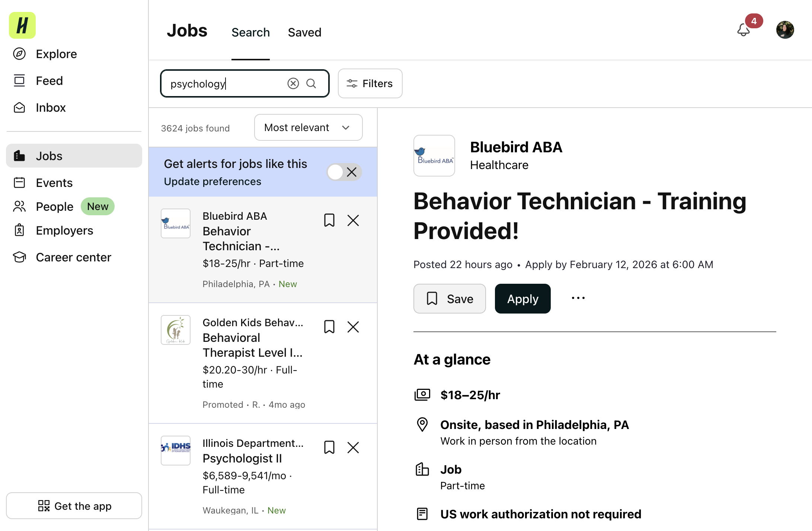Toggle job alerts switch on

(344, 172)
